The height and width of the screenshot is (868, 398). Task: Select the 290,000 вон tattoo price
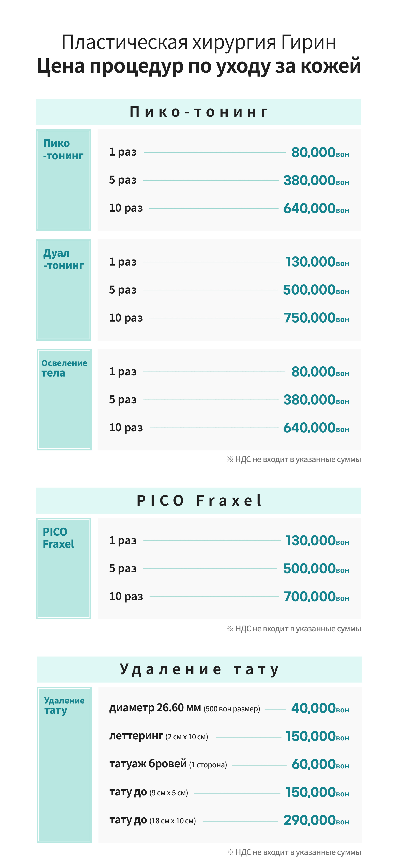[x=317, y=820]
